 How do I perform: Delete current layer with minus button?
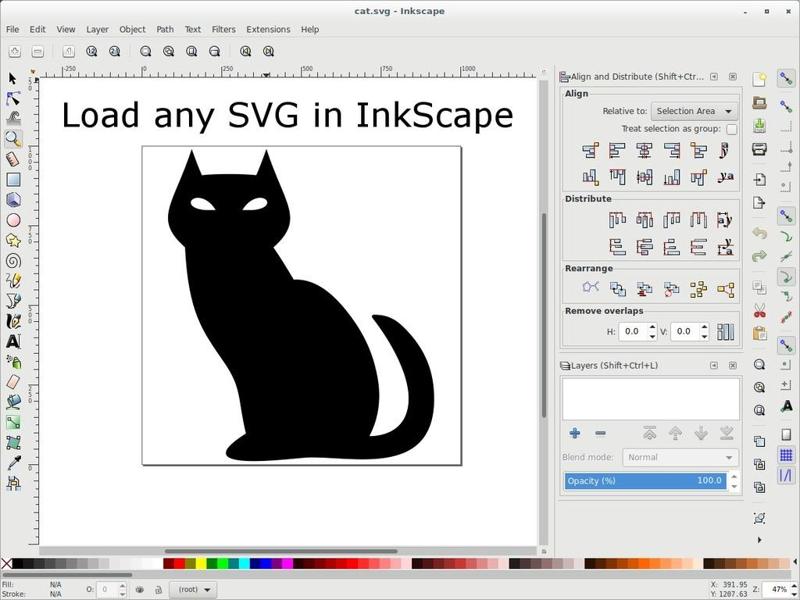[x=600, y=433]
